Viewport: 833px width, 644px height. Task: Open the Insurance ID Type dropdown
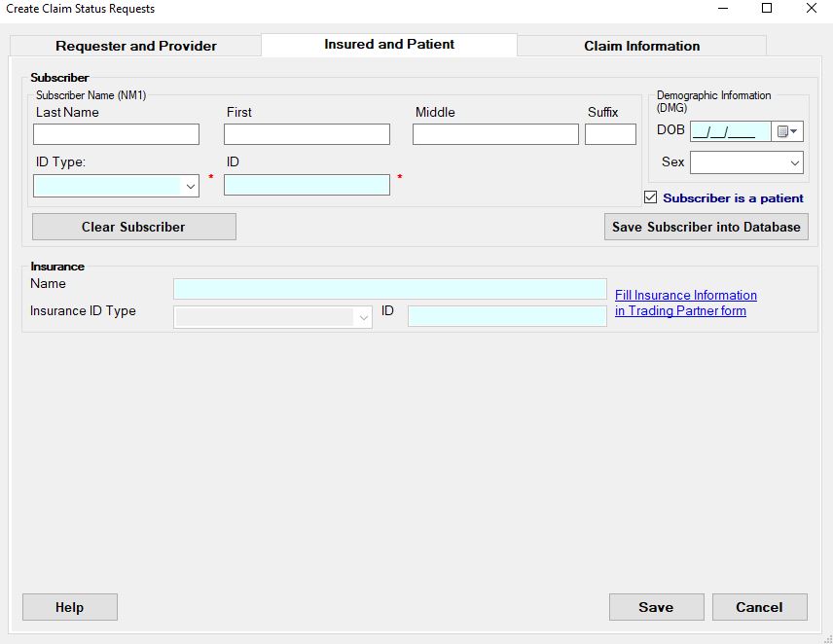pos(272,317)
